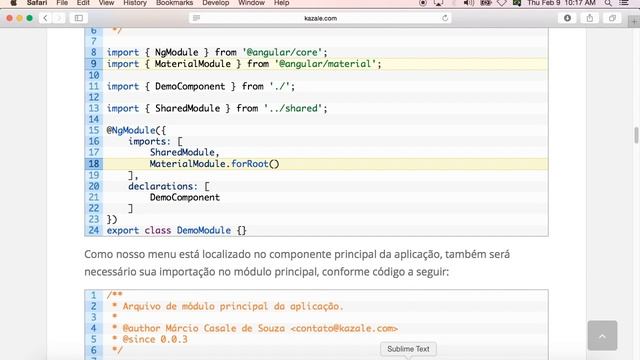Click the scroll-to-top arrow button
The width and height of the screenshot is (640, 360).
(602, 336)
